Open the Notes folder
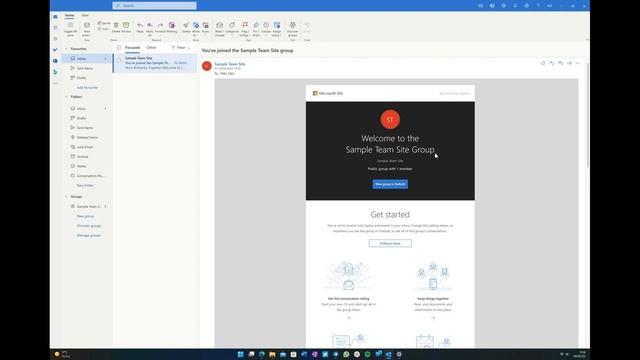The width and height of the screenshot is (640, 360). point(87,166)
